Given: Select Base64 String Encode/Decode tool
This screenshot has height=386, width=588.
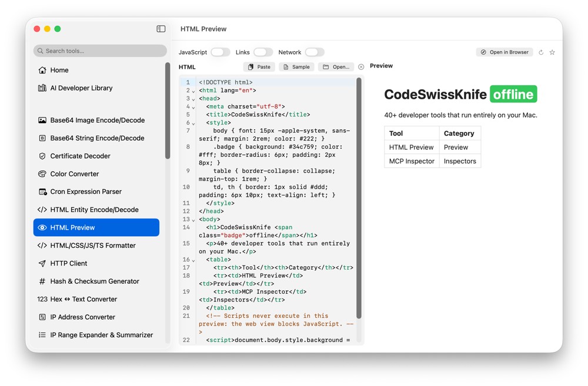Looking at the screenshot, I should [96, 138].
